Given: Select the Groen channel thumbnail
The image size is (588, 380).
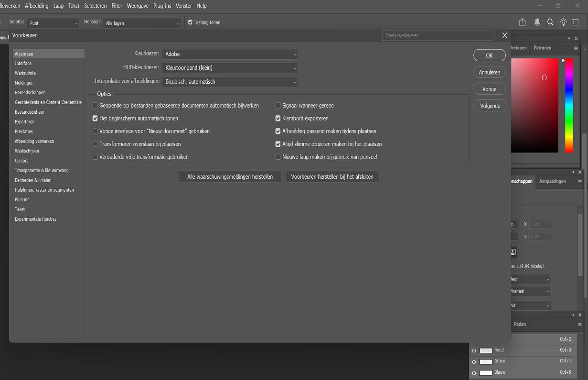Looking at the screenshot, I should [486, 361].
